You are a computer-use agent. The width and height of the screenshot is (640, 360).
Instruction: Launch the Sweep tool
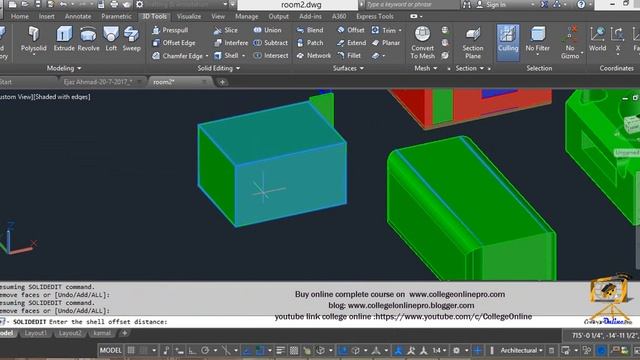point(131,39)
